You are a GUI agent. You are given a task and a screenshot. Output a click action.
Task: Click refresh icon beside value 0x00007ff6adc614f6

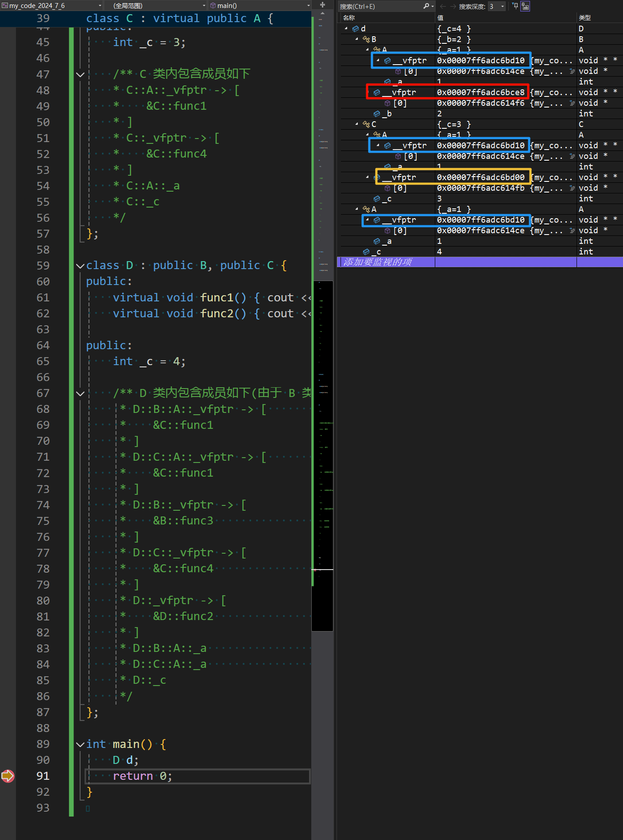572,103
